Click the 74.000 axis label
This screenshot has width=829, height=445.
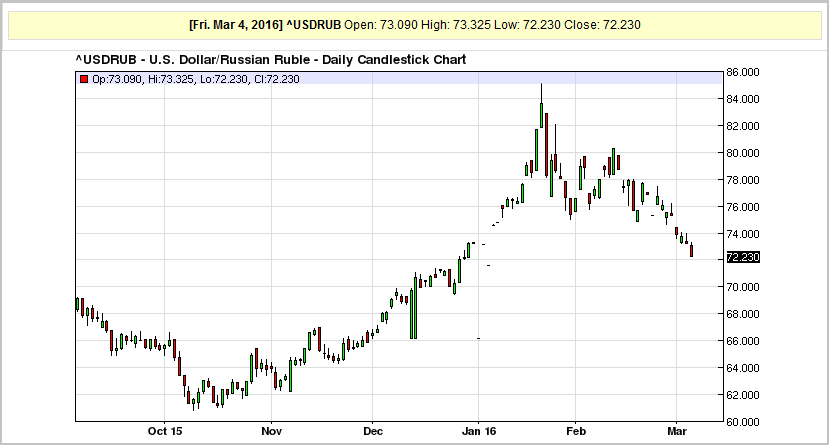pyautogui.click(x=743, y=234)
